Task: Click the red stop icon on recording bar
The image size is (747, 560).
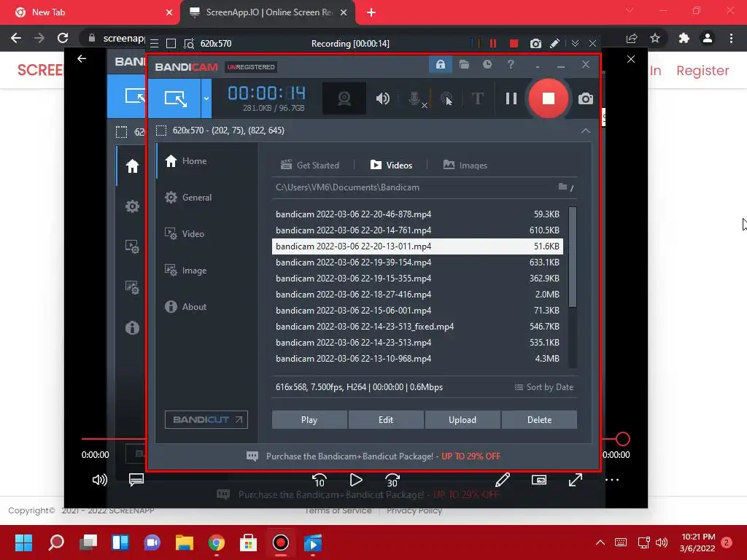Action: click(x=514, y=44)
